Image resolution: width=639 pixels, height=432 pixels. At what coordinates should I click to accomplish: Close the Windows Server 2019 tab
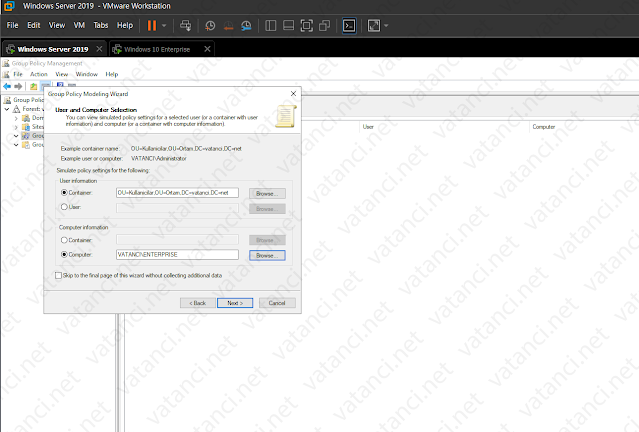(x=99, y=49)
